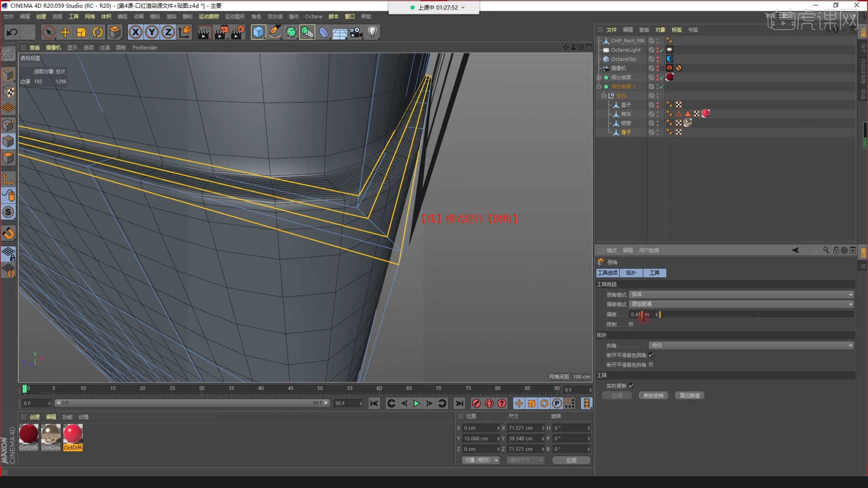Click the 复位数值 button
Screen dimensions: 868x488
point(690,395)
